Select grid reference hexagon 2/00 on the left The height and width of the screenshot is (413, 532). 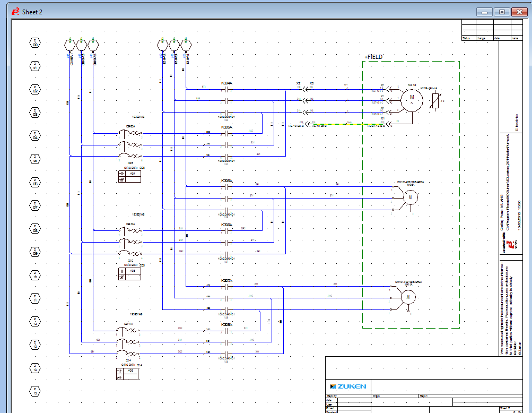click(x=34, y=42)
